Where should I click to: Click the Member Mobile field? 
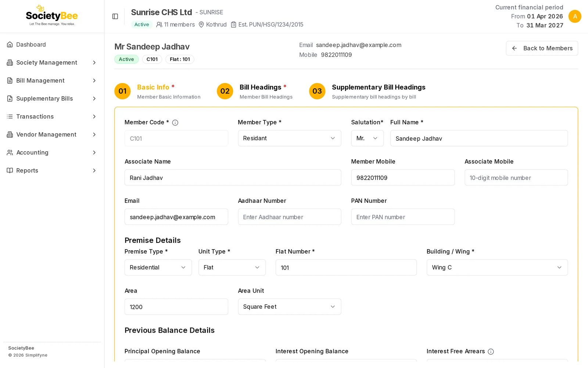tap(403, 178)
